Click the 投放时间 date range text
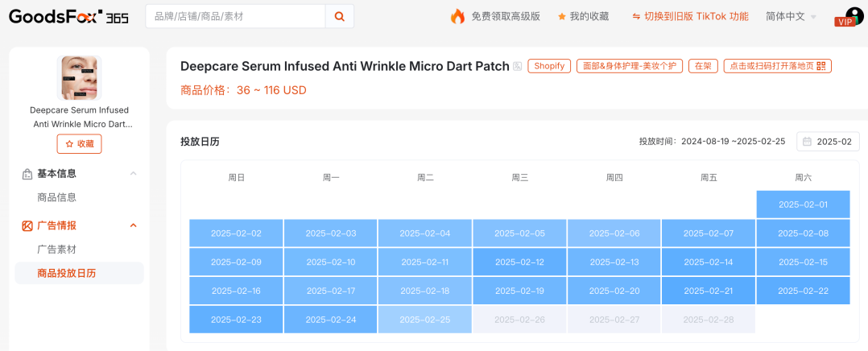868x351 pixels. pyautogui.click(x=712, y=141)
